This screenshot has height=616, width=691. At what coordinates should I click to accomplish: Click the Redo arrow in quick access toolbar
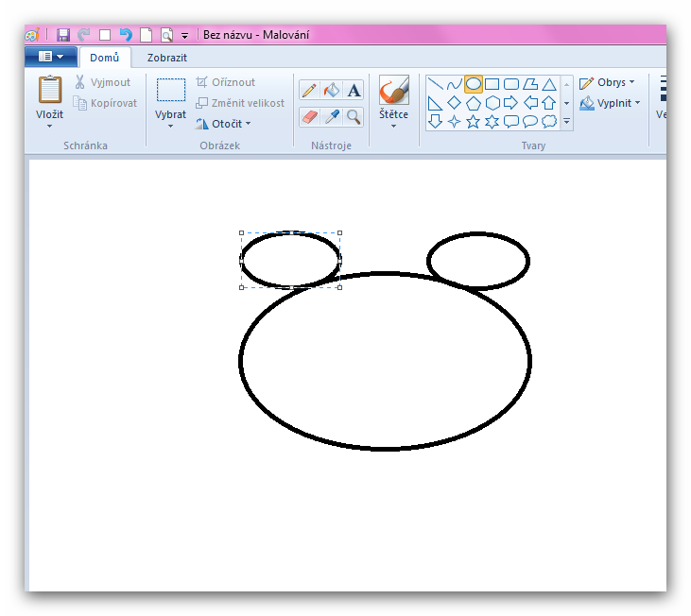pos(84,34)
